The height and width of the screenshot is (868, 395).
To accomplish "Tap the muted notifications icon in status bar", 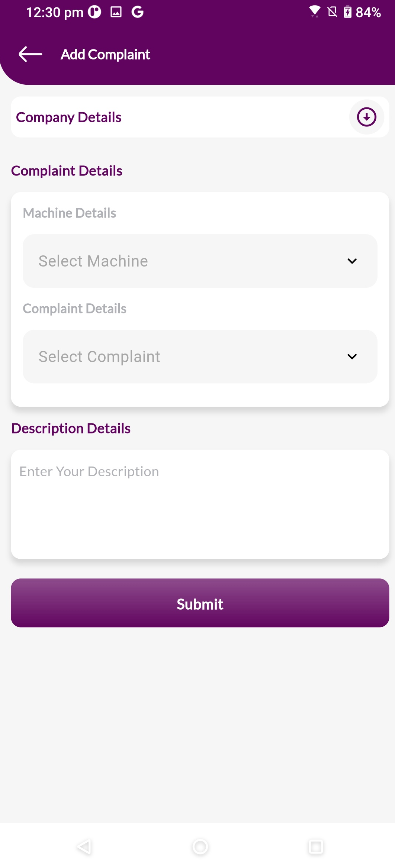I will tap(332, 12).
